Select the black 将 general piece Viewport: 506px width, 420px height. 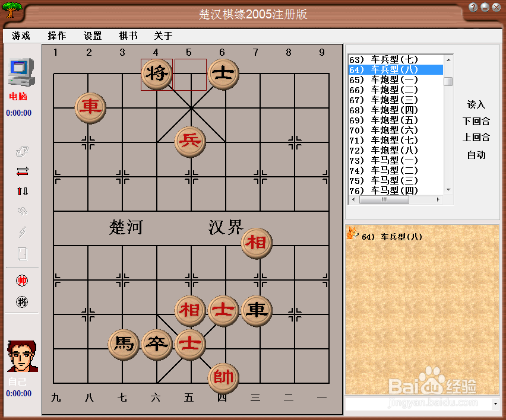point(157,74)
